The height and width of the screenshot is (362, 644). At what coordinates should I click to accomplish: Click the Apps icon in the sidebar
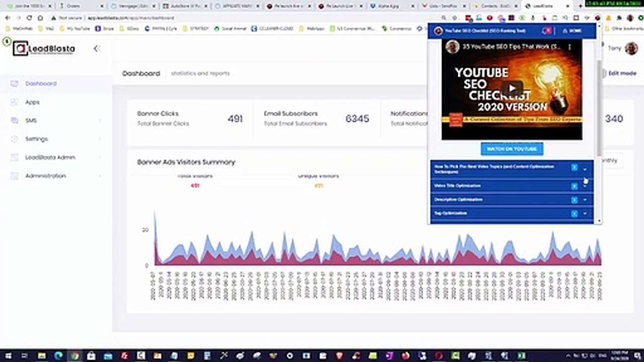(14, 102)
